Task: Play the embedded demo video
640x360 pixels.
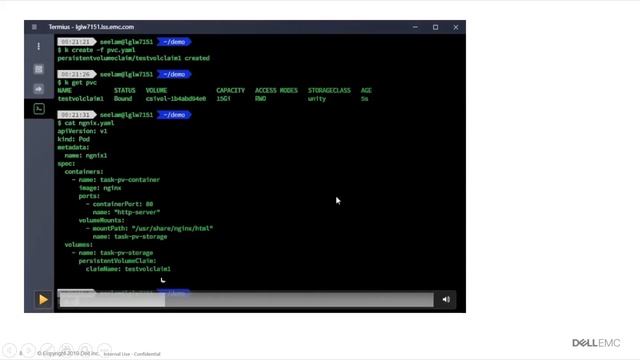Action: click(43, 300)
